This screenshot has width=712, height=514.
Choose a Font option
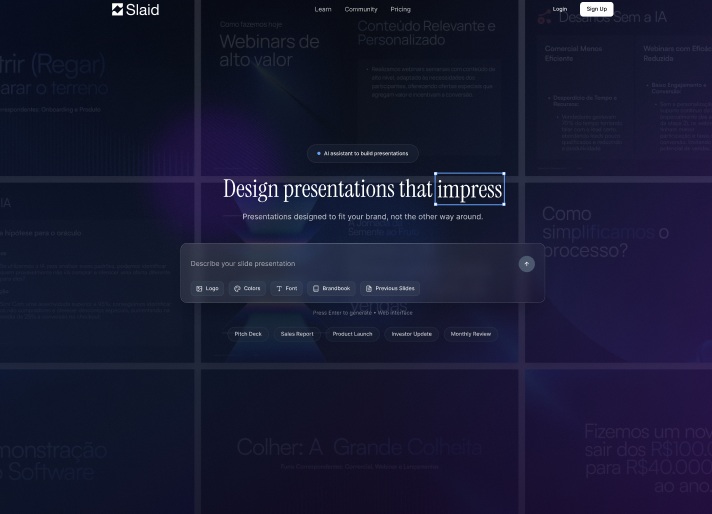(x=287, y=288)
